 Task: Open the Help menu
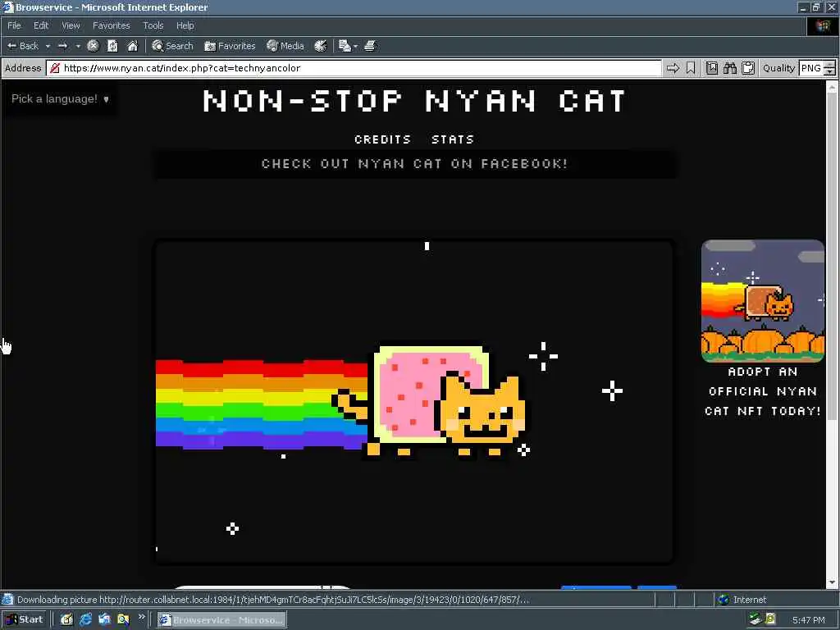185,25
